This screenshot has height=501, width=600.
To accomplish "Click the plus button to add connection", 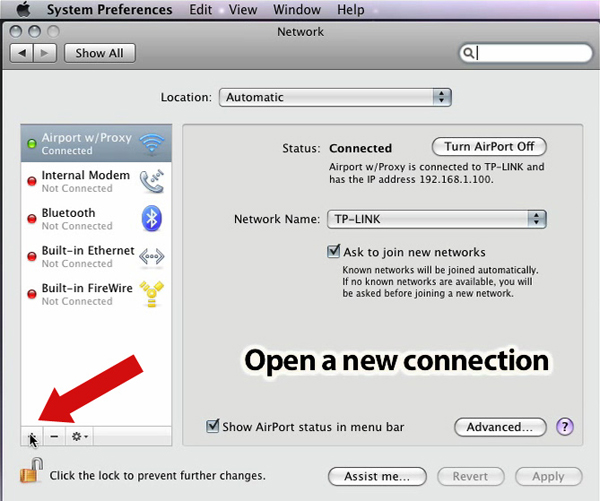I will point(33,437).
